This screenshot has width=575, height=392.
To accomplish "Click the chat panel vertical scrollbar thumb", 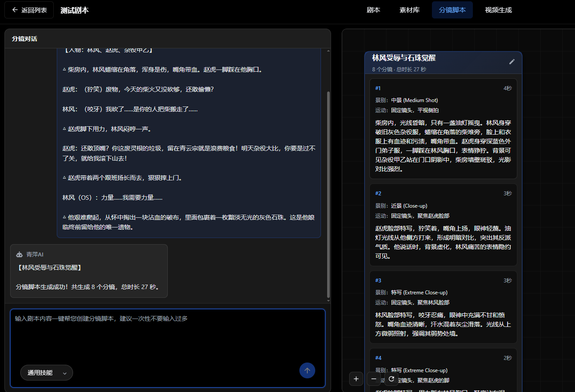I will tap(328, 194).
